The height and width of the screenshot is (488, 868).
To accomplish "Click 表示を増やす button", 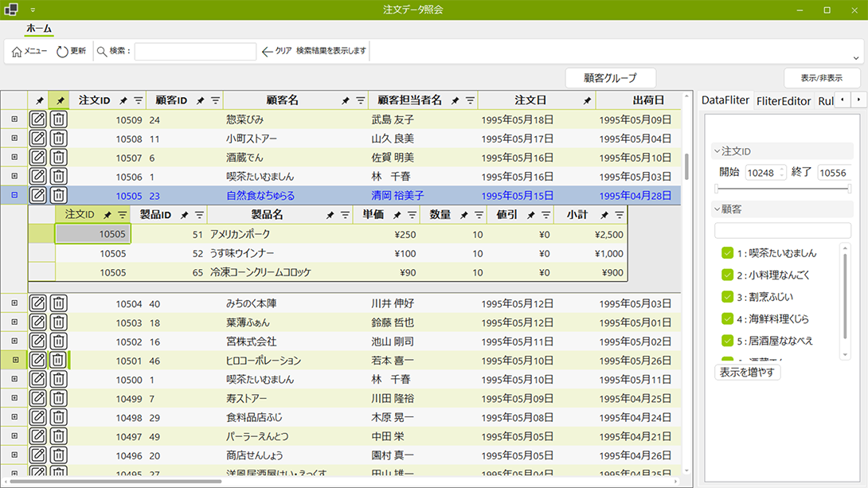I will click(x=747, y=373).
